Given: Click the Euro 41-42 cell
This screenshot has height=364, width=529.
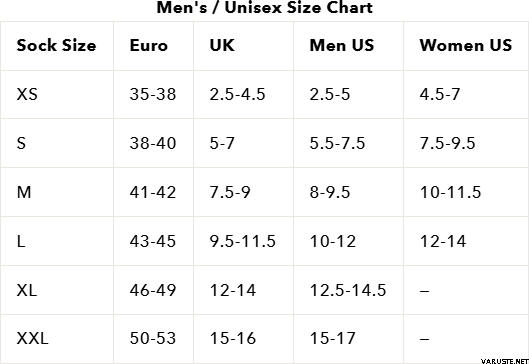Looking at the screenshot, I should 153,192.
